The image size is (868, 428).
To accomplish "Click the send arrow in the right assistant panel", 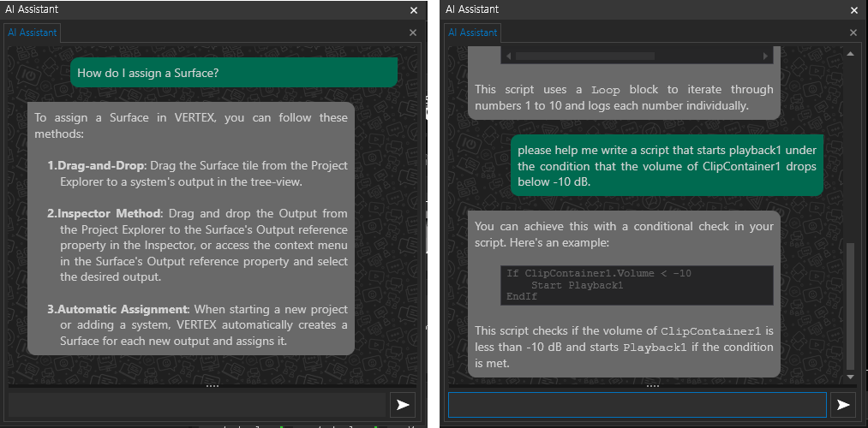I will click(843, 405).
